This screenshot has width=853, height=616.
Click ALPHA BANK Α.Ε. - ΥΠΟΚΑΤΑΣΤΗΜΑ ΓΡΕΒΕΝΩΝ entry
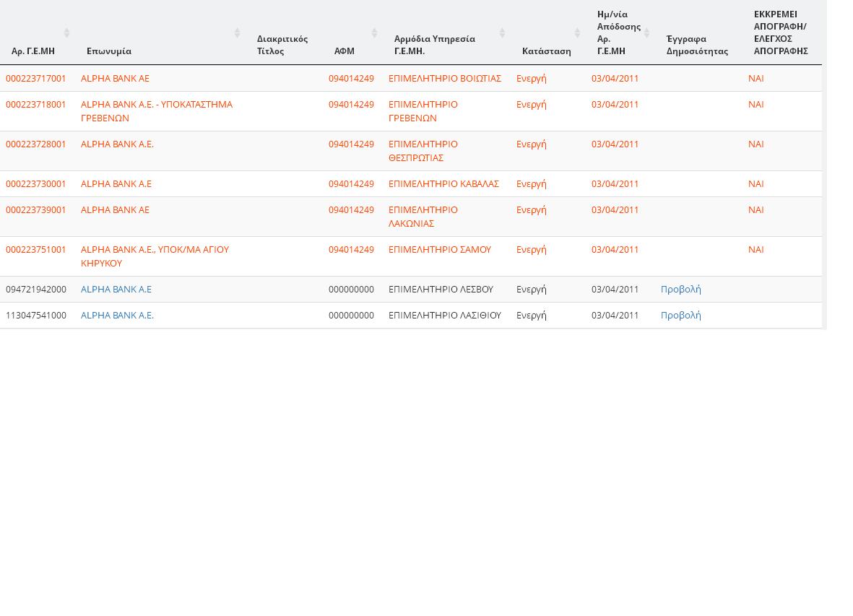tap(156, 110)
